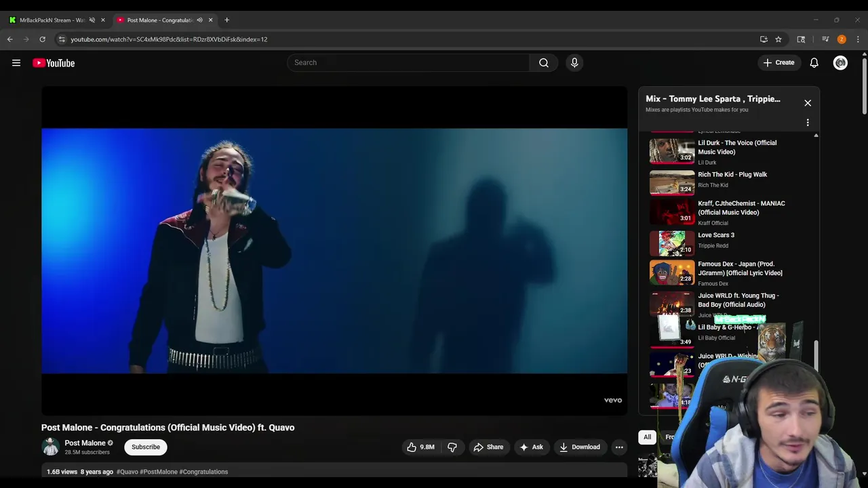Open the YouTube account avatar menu
This screenshot has width=868, height=488.
point(840,62)
